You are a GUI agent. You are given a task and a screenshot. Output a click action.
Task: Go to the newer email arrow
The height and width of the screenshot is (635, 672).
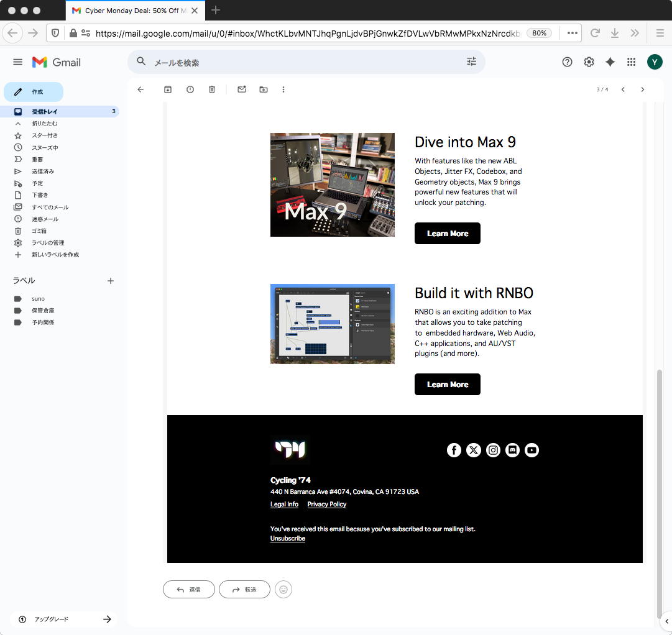pos(623,89)
